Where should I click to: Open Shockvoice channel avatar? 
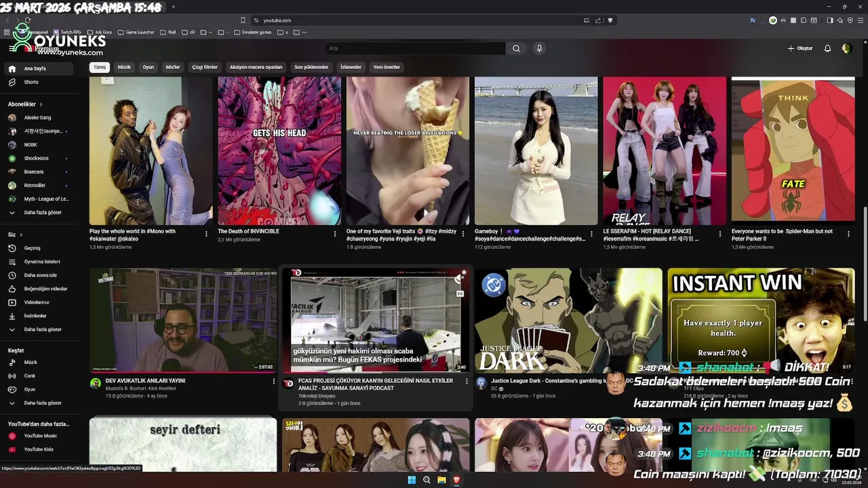click(12, 158)
